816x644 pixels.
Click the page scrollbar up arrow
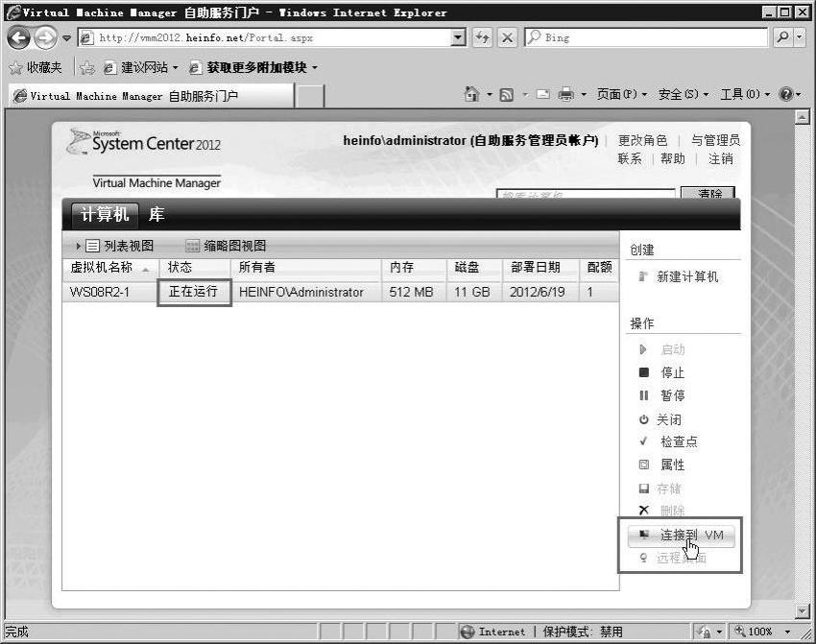click(802, 117)
